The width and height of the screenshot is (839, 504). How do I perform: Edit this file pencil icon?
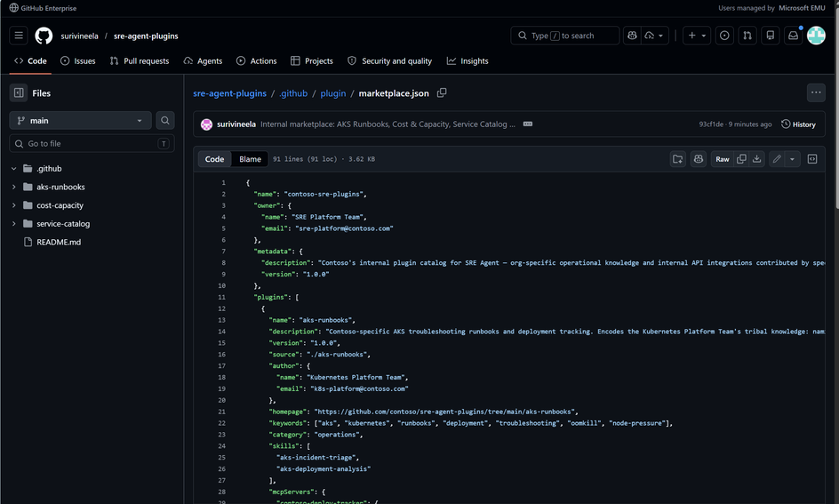point(777,159)
